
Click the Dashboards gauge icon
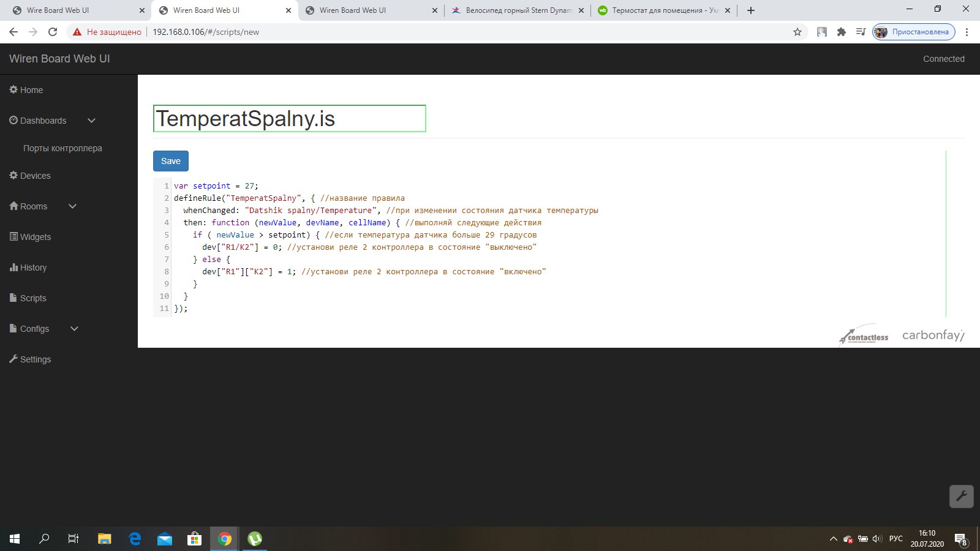coord(13,120)
